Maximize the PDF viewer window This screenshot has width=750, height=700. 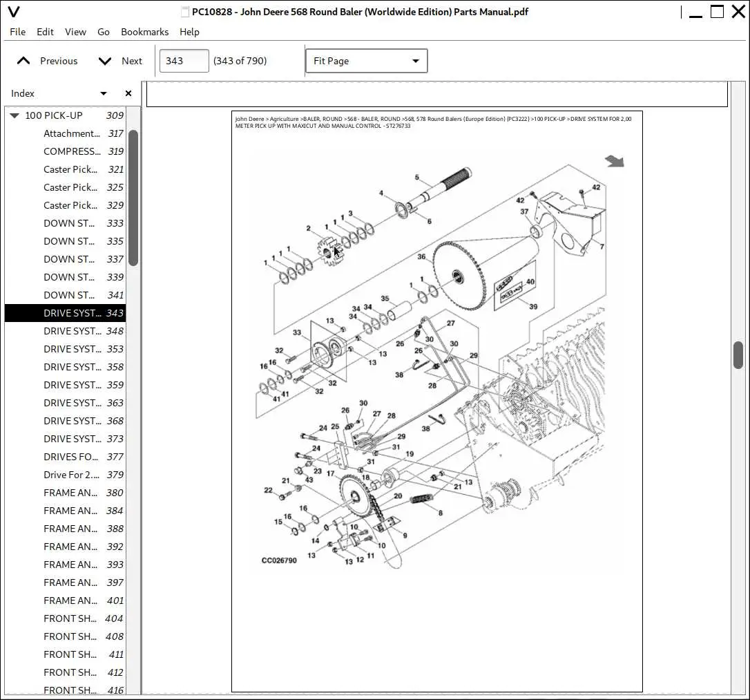point(717,12)
